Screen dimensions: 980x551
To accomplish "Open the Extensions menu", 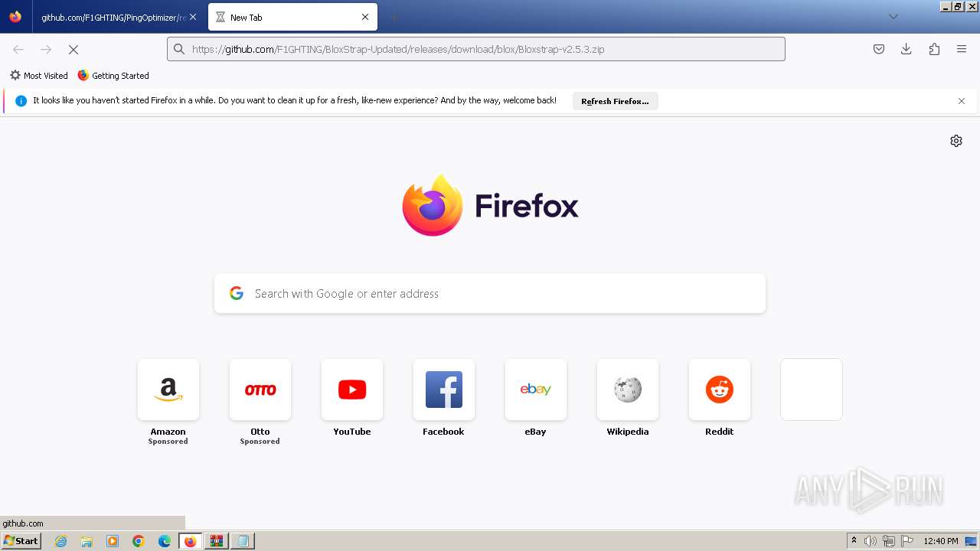I will pyautogui.click(x=934, y=49).
